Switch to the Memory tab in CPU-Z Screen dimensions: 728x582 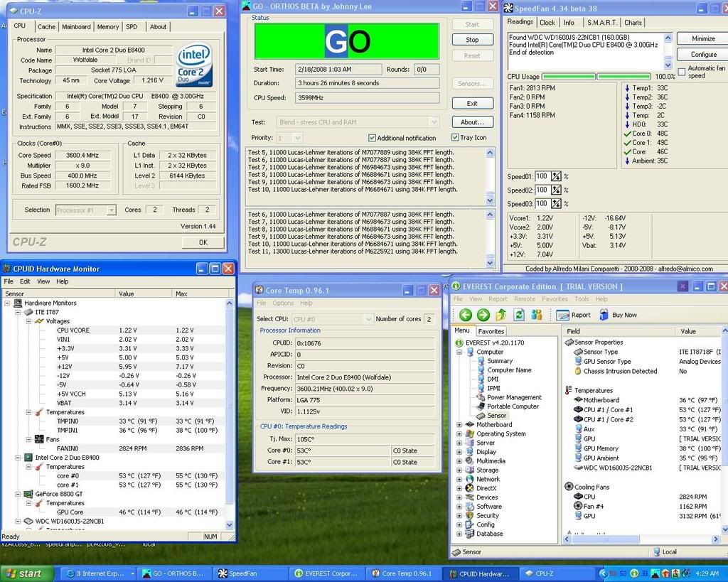click(x=108, y=26)
